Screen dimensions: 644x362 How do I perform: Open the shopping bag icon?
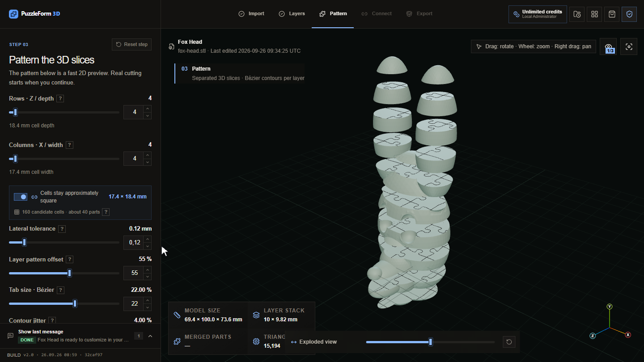[x=612, y=14]
